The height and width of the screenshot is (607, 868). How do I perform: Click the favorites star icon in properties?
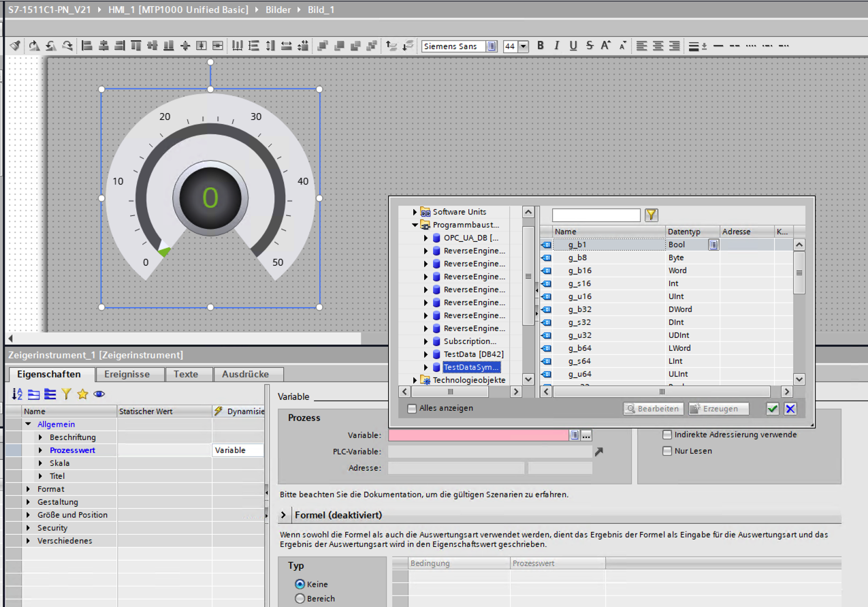[x=82, y=394]
